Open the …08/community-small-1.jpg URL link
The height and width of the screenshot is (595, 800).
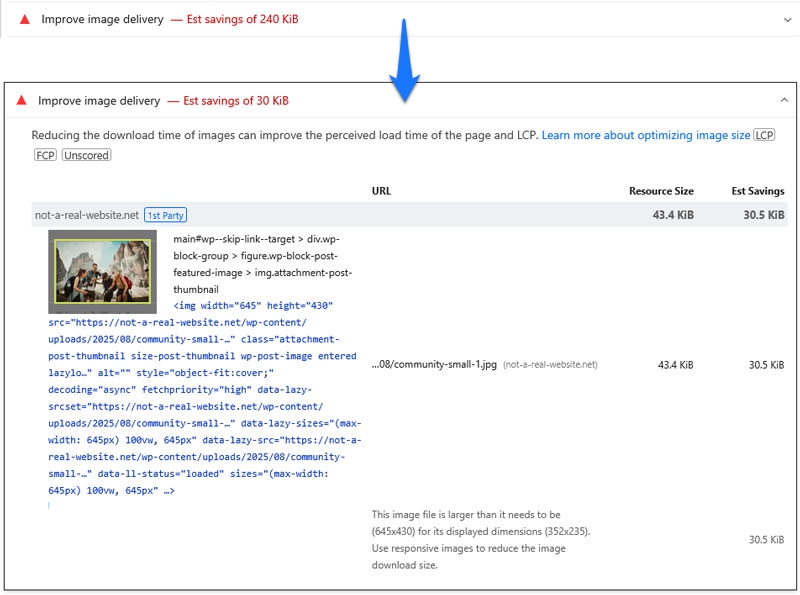[x=434, y=364]
